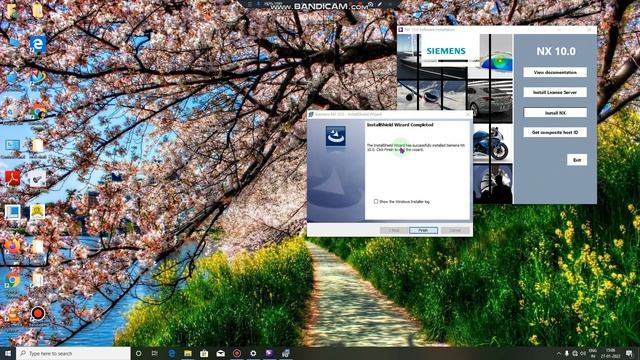640x360 pixels.
Task: Click the Install NX button
Action: [x=555, y=113]
